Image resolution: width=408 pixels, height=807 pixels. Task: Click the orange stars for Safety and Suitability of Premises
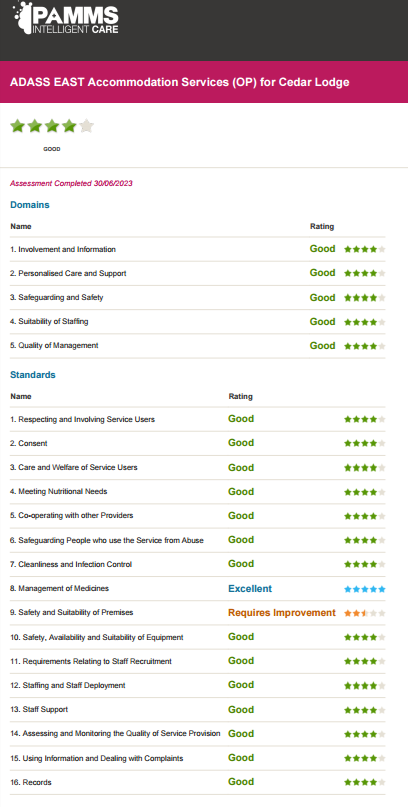pyautogui.click(x=365, y=613)
